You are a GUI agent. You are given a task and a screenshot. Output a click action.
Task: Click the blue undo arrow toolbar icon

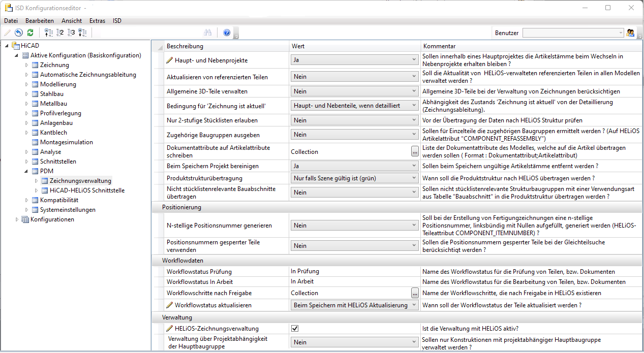pos(19,33)
